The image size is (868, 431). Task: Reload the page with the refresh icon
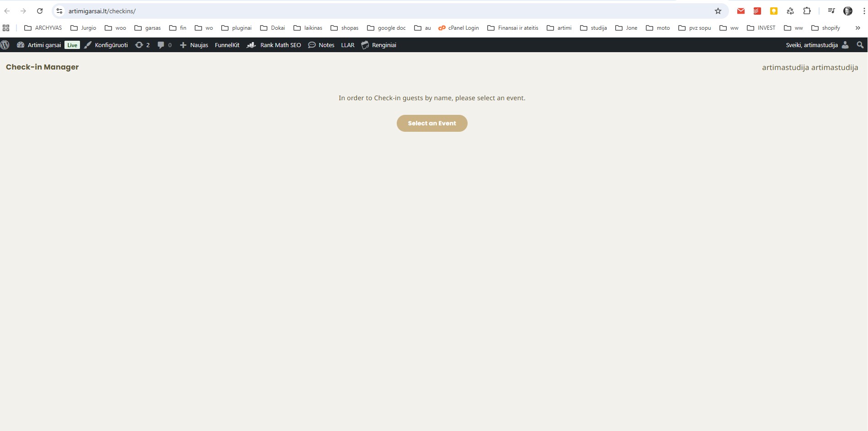40,11
